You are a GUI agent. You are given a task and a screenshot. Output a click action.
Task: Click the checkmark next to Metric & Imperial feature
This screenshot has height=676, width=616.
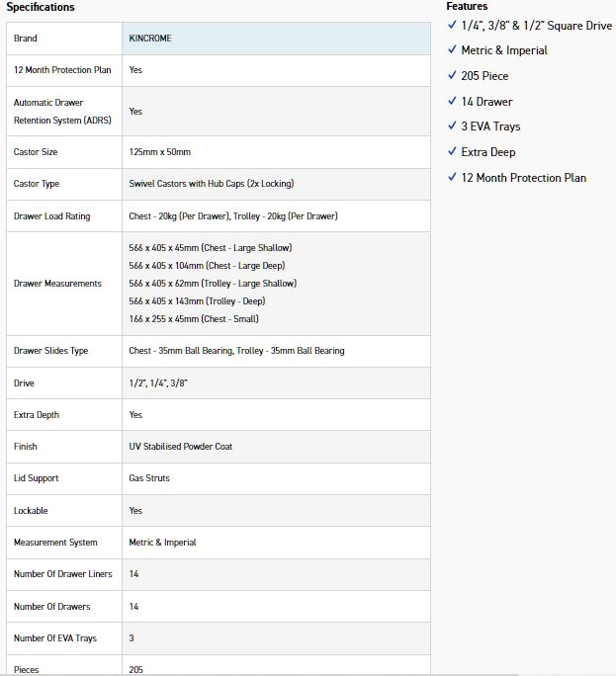point(453,50)
